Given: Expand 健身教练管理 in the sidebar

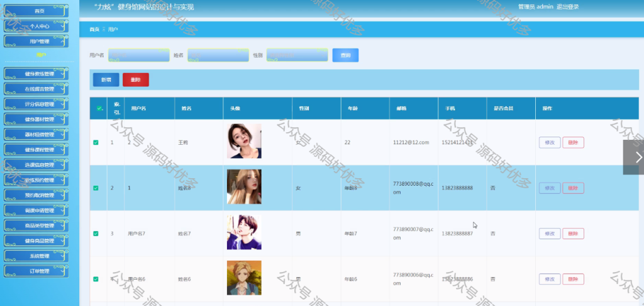Looking at the screenshot, I should pos(36,74).
